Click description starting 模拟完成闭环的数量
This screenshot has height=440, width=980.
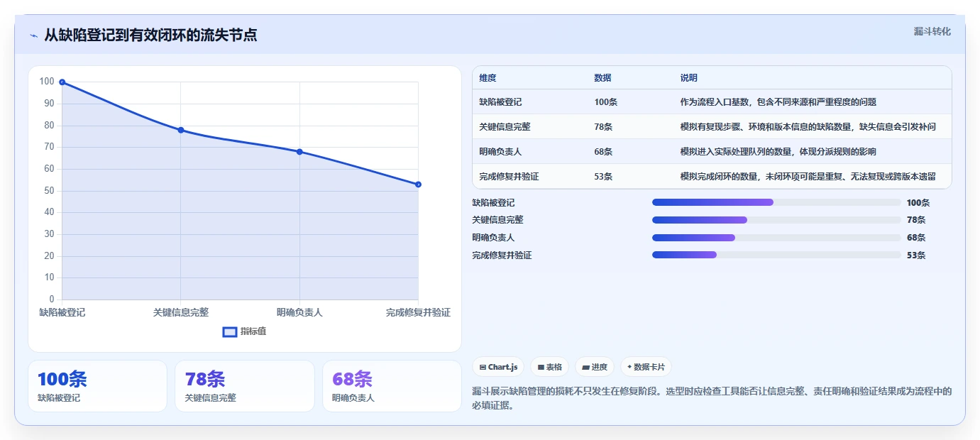(x=808, y=177)
